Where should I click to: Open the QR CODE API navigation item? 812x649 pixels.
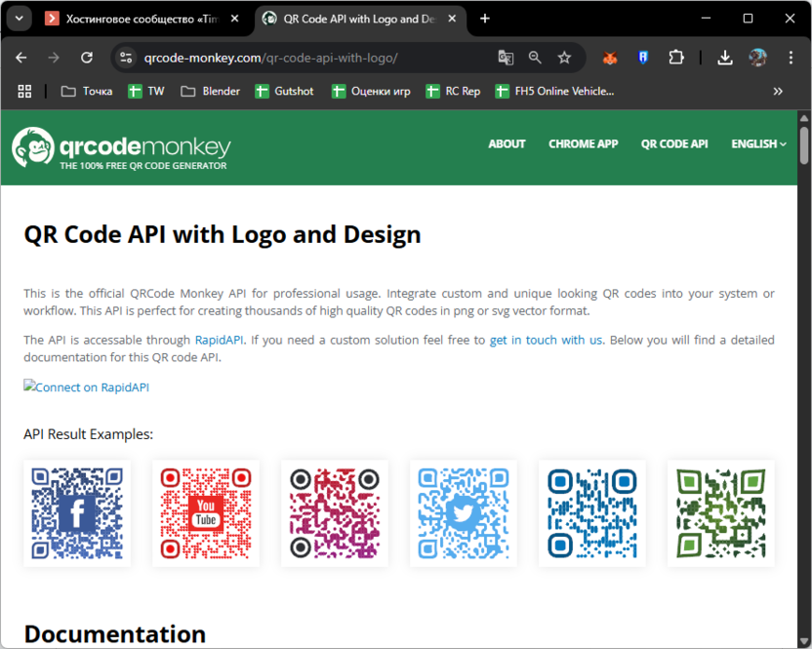[x=674, y=143]
